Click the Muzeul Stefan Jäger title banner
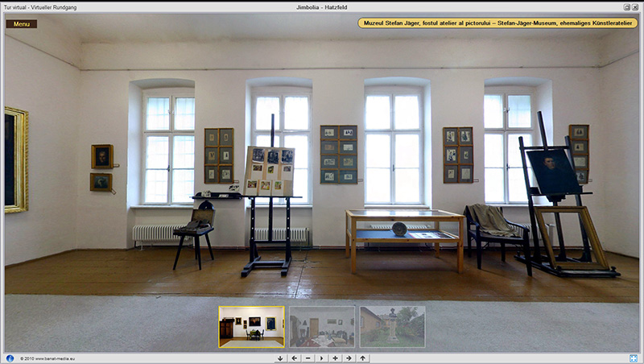Viewport: 644px width, 364px height. (497, 23)
